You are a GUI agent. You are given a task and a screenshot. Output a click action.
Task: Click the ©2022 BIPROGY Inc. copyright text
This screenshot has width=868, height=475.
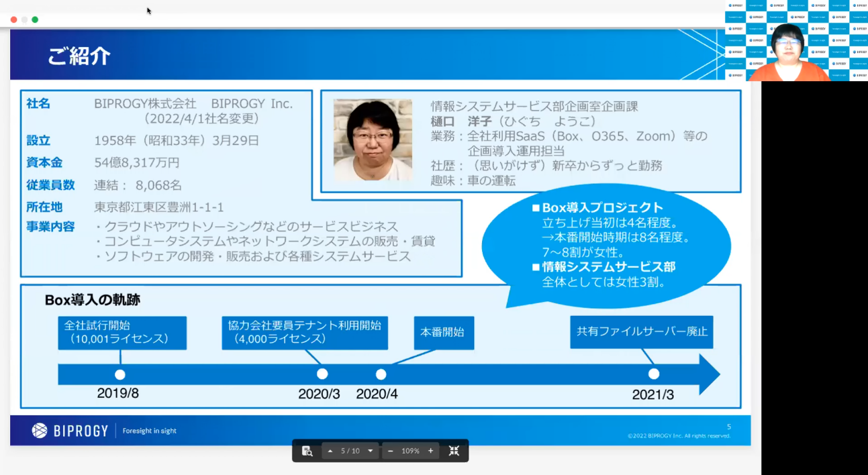coord(679,436)
